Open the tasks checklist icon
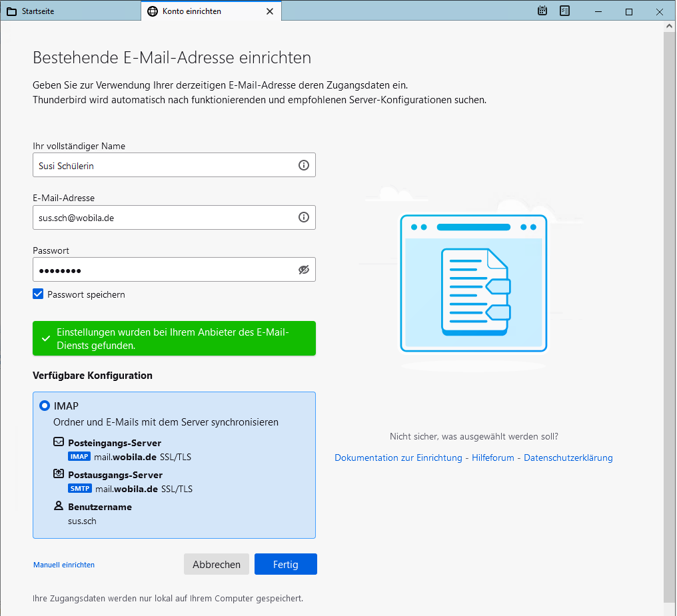 564,11
